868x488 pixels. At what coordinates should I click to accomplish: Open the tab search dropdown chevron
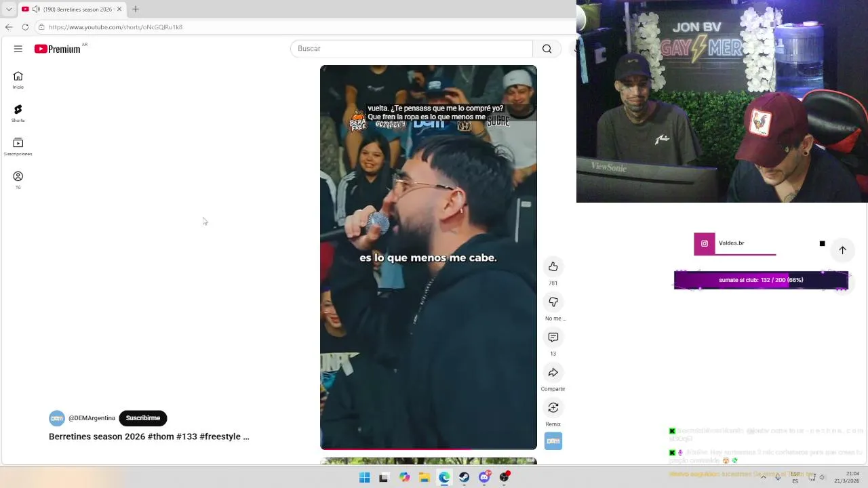pos(9,9)
